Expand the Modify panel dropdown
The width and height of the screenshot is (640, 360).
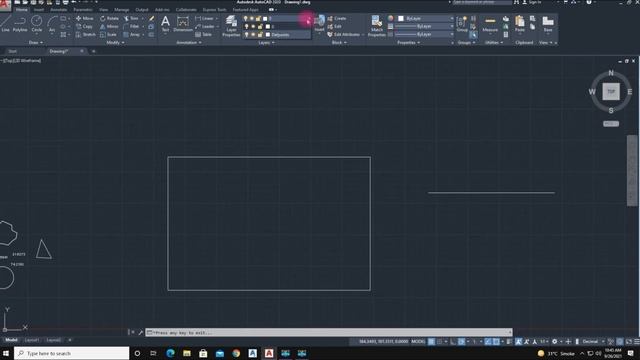115,42
